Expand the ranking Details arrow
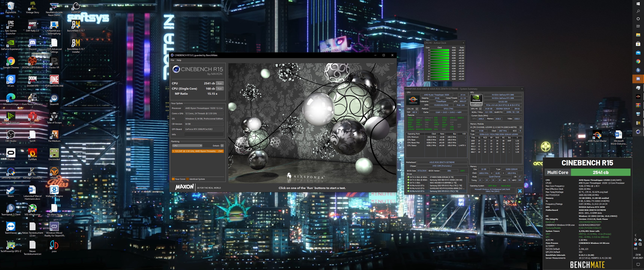The image size is (644, 270). [222, 145]
